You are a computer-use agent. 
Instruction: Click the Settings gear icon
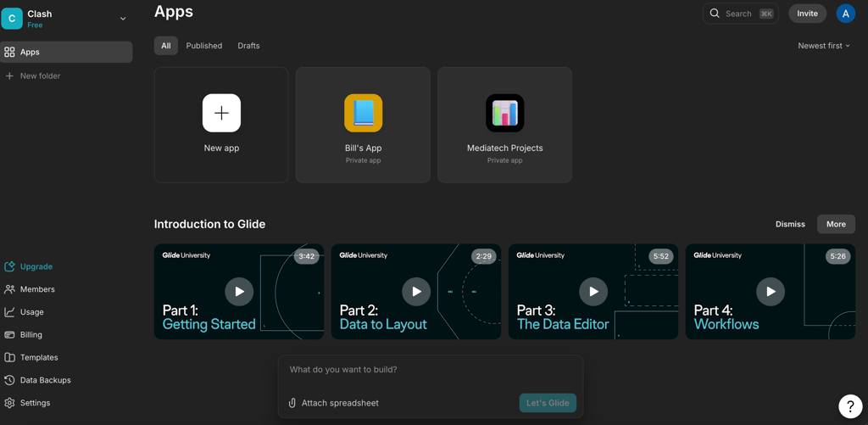(x=9, y=403)
